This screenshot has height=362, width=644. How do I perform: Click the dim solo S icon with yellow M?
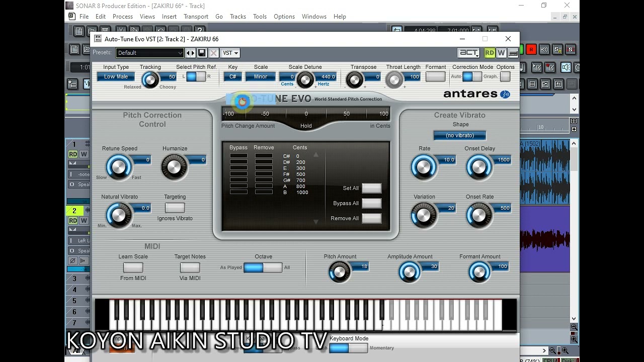point(557,49)
